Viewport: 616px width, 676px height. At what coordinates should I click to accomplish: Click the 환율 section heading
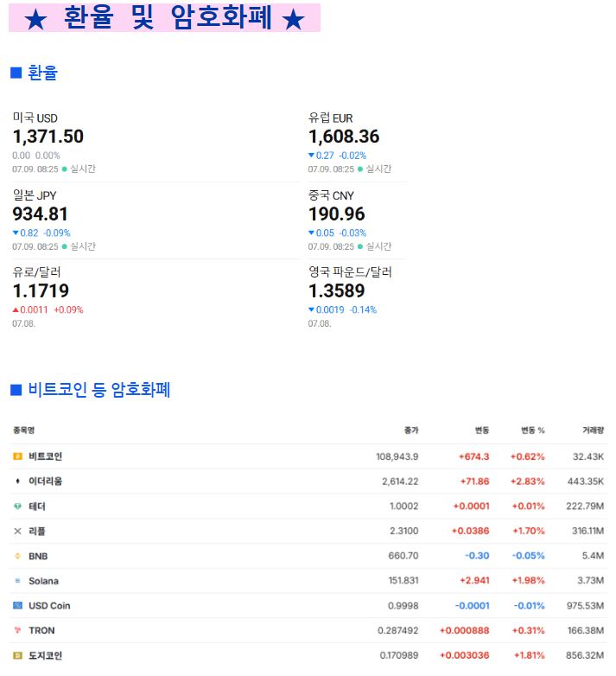pos(42,73)
